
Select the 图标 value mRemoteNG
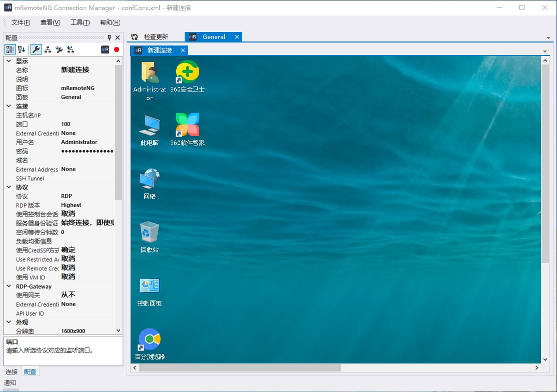(x=78, y=88)
